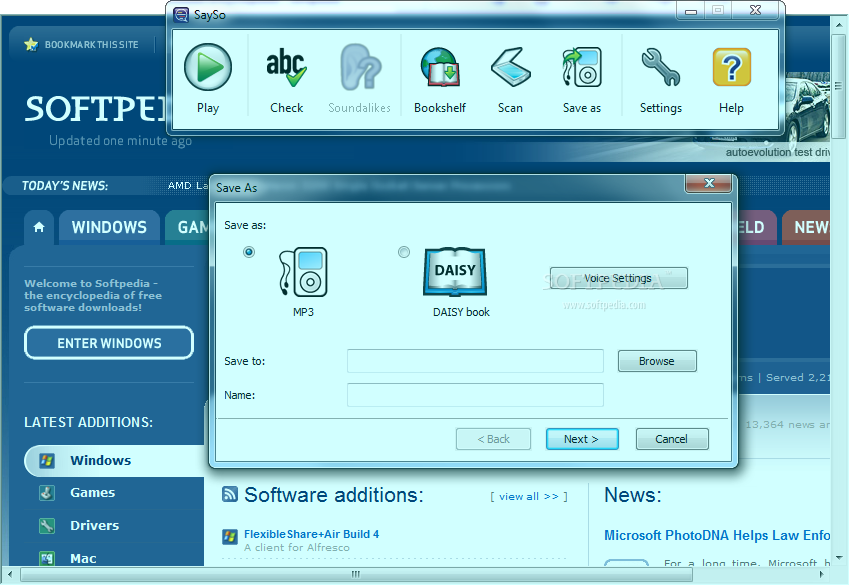The height and width of the screenshot is (585, 849).
Task: Click the horizontal scrollbar thumb
Action: coord(356,574)
